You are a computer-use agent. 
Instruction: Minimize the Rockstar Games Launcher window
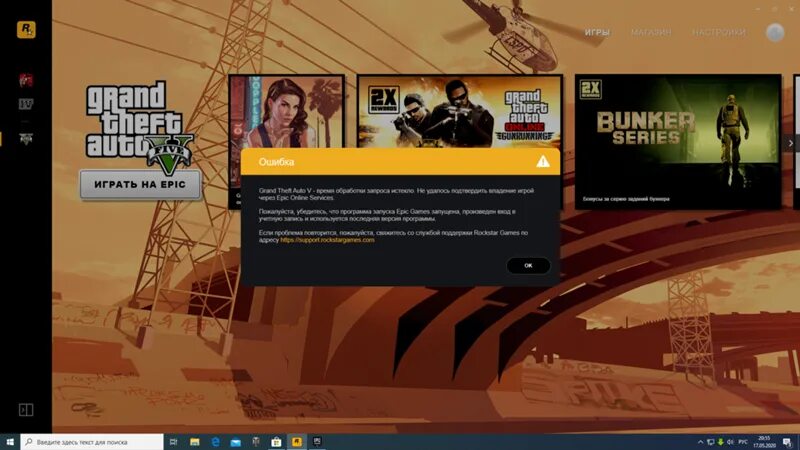pos(758,9)
